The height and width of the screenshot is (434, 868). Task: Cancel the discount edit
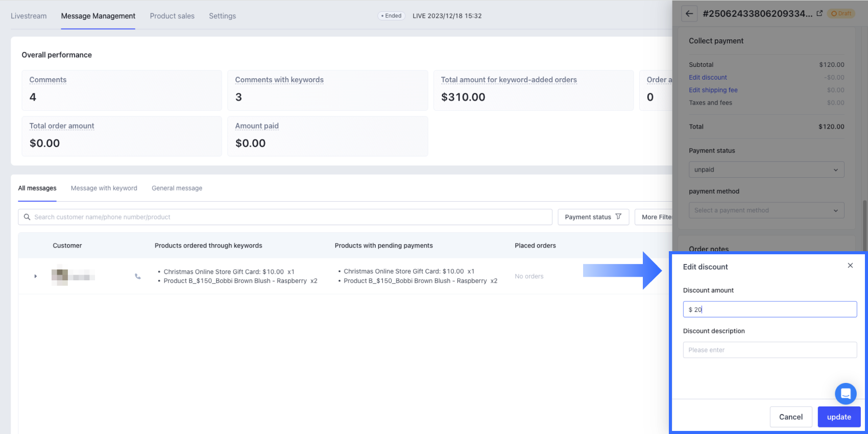pyautogui.click(x=790, y=417)
